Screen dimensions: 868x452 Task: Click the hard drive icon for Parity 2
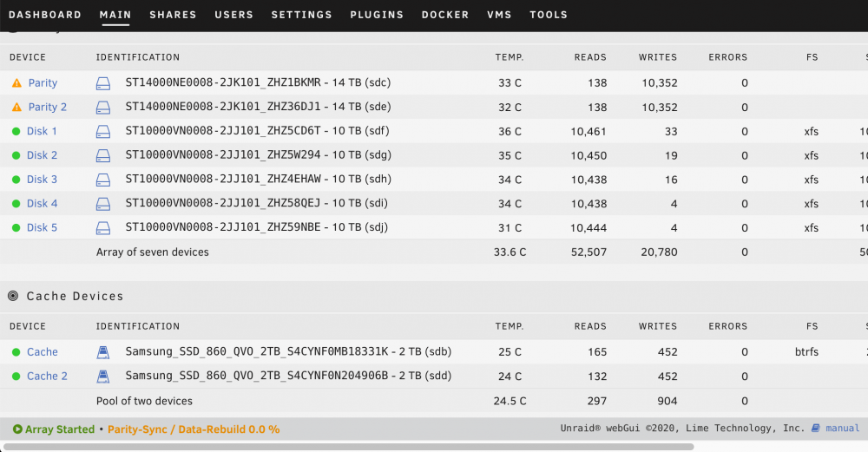103,108
